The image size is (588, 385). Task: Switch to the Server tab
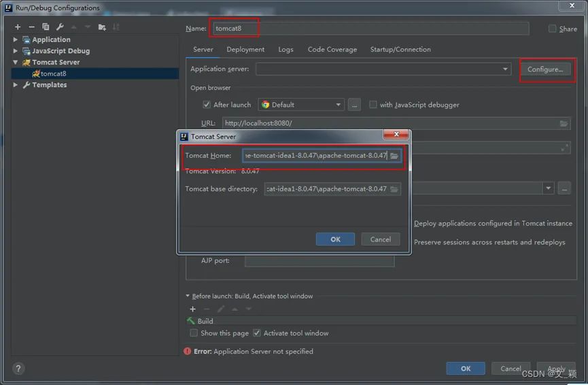pos(203,50)
